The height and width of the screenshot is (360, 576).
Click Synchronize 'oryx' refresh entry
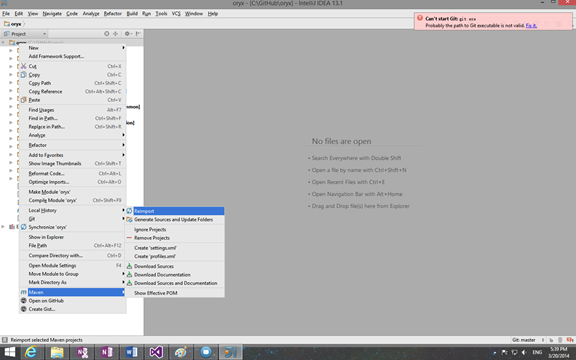(x=72, y=227)
